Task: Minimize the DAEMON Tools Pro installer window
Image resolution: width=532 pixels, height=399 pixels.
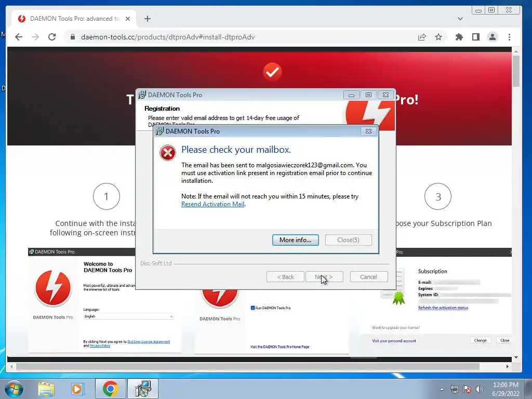Action: pyautogui.click(x=351, y=95)
